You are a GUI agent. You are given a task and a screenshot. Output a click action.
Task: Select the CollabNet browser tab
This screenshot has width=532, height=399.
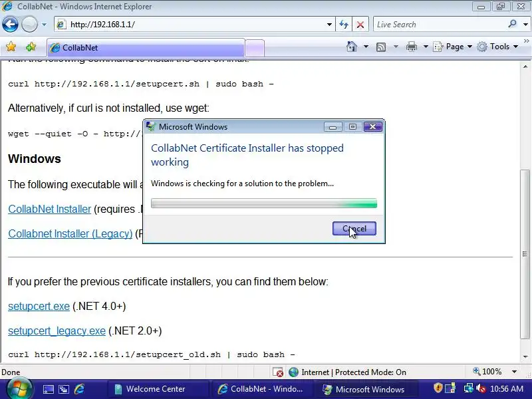146,48
